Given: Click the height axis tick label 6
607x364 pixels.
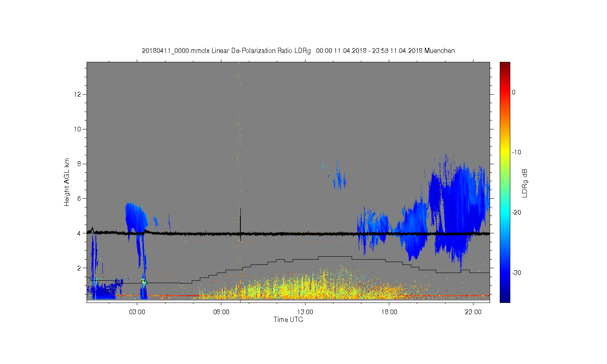Looking at the screenshot, I should 79,198.
